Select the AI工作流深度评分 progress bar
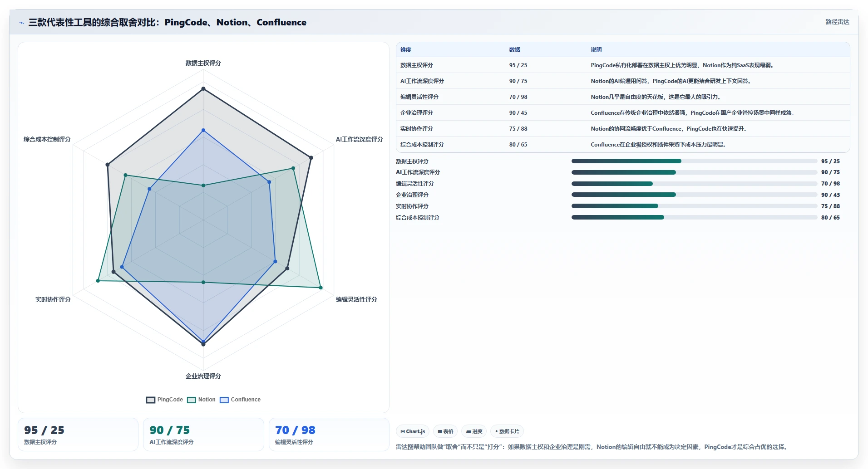The width and height of the screenshot is (868, 469). click(x=694, y=172)
